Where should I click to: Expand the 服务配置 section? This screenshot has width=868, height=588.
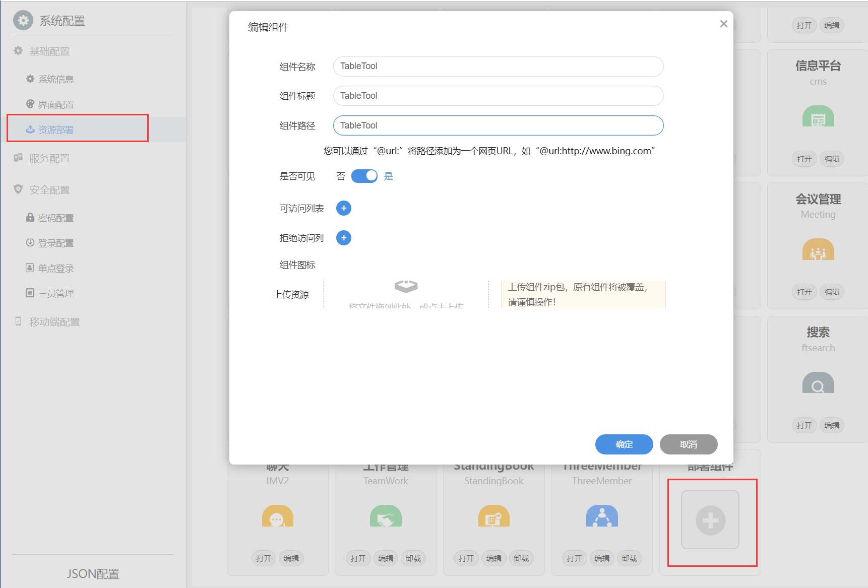(49, 158)
